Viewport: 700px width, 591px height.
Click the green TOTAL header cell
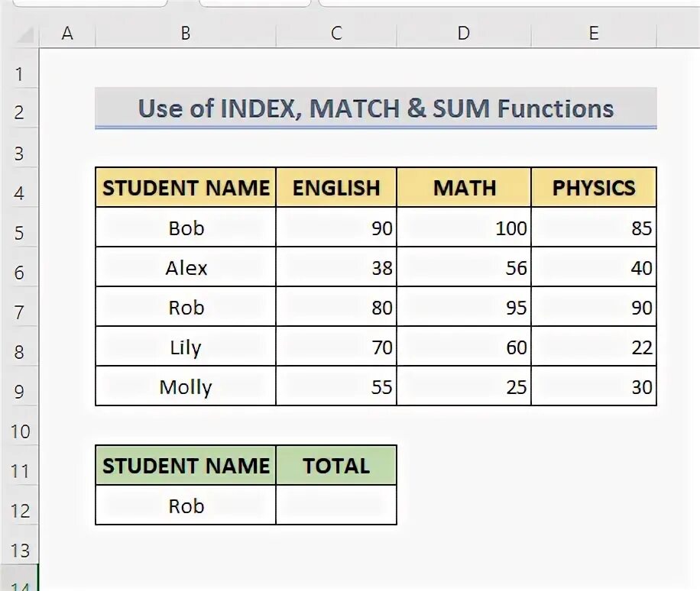pos(336,466)
